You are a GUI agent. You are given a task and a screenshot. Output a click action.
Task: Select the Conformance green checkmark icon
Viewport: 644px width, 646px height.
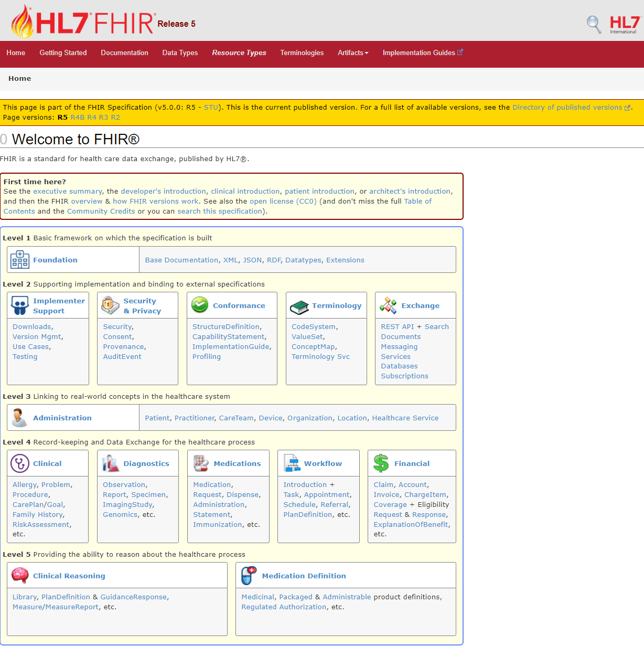[200, 305]
